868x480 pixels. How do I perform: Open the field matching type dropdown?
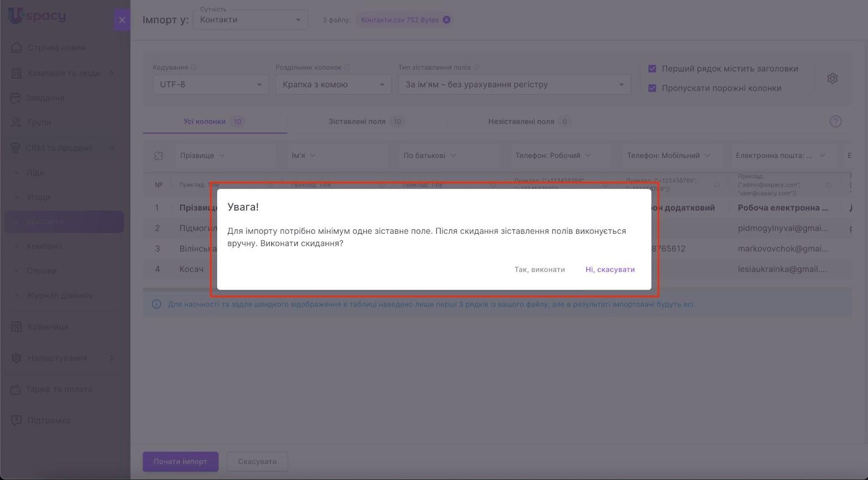tap(514, 85)
